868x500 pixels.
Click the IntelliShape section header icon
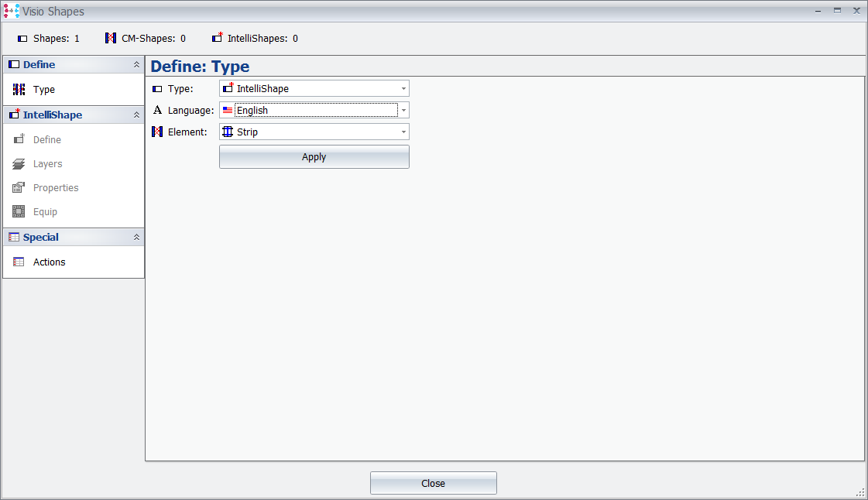click(x=15, y=114)
